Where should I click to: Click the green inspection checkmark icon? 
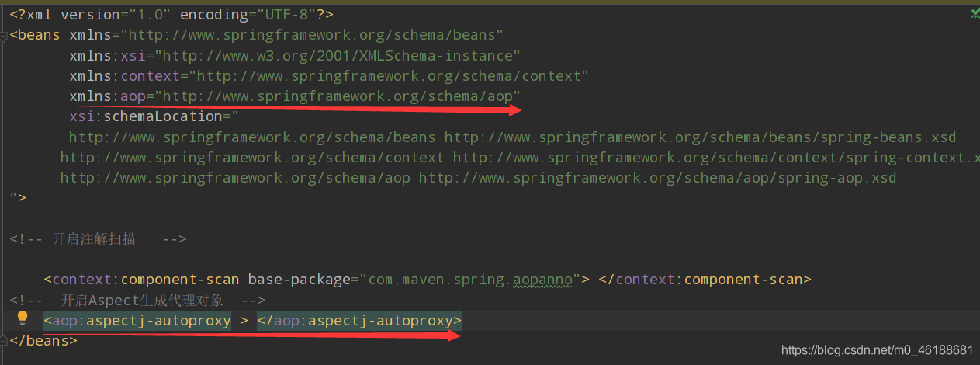click(975, 14)
